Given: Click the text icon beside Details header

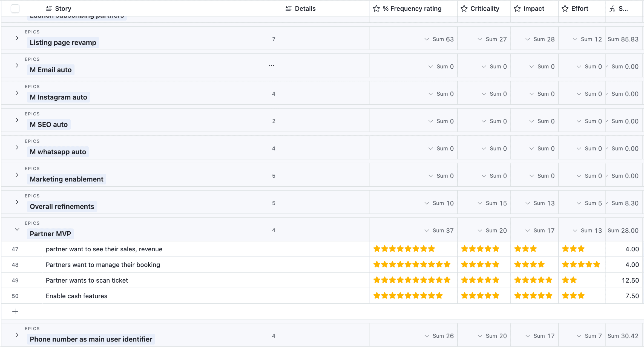Looking at the screenshot, I should point(288,9).
